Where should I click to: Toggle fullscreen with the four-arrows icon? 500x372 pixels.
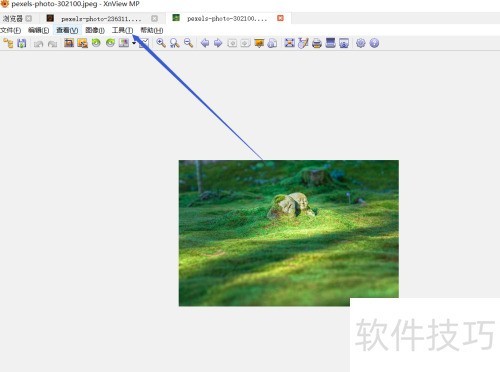(290, 43)
